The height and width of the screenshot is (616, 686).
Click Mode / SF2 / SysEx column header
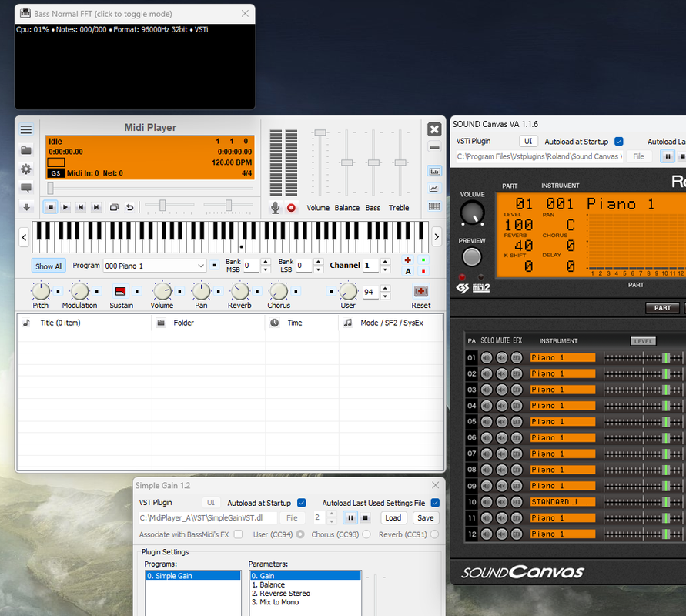[x=392, y=323]
